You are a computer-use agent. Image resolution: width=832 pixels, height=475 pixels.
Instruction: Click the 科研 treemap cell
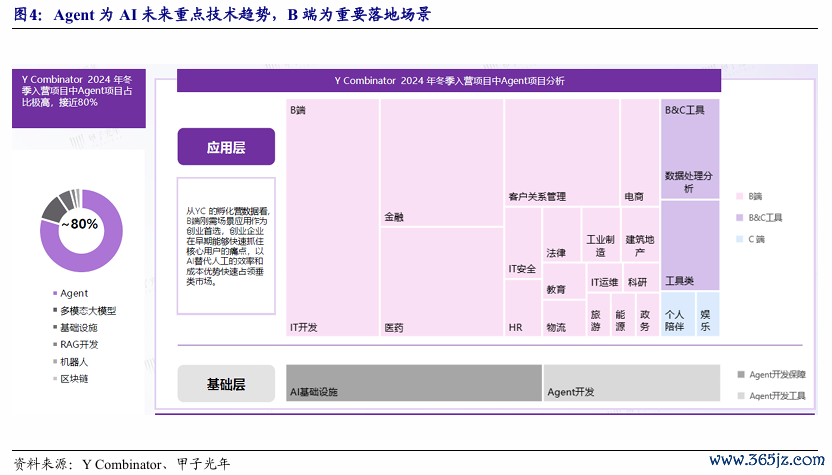tap(641, 277)
